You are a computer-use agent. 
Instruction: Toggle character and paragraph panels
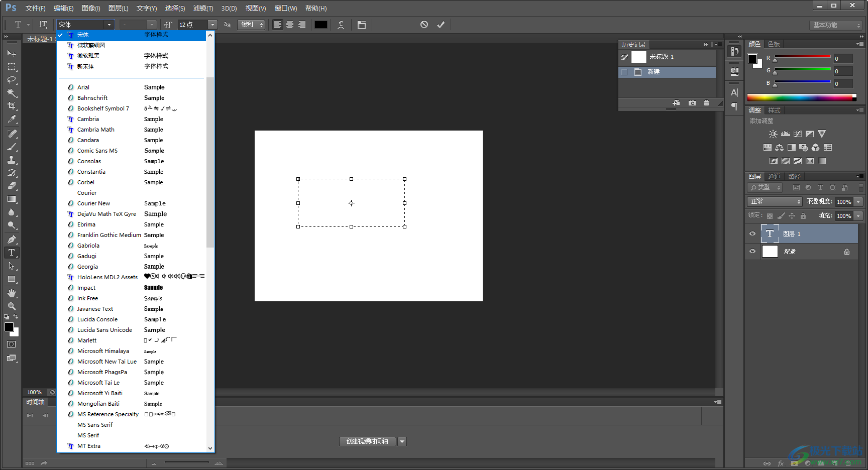362,25
